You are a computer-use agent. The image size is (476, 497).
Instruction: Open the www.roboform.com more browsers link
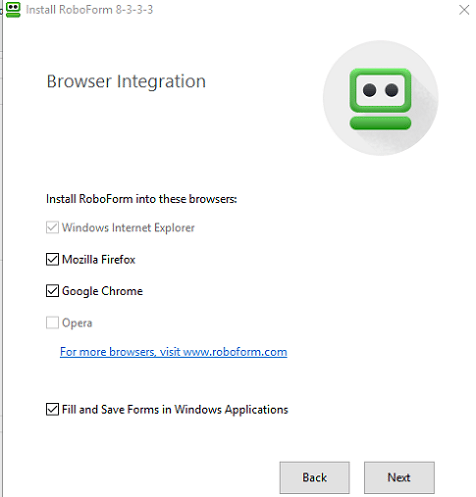click(173, 352)
